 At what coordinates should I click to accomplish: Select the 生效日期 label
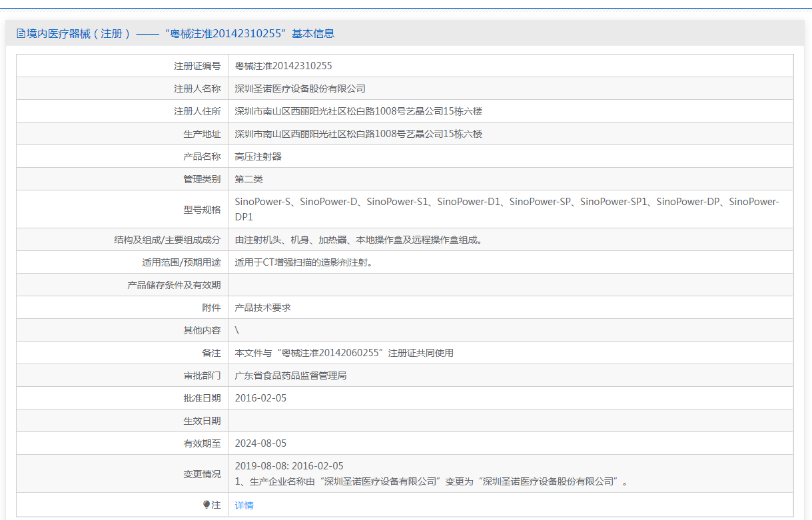tap(202, 421)
